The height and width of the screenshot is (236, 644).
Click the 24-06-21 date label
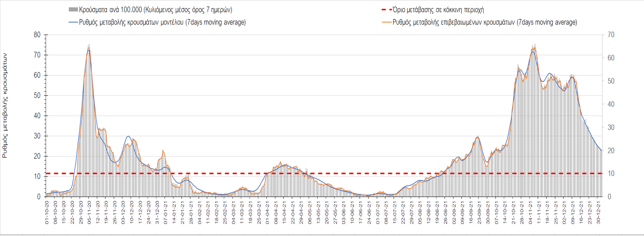coord(369,212)
